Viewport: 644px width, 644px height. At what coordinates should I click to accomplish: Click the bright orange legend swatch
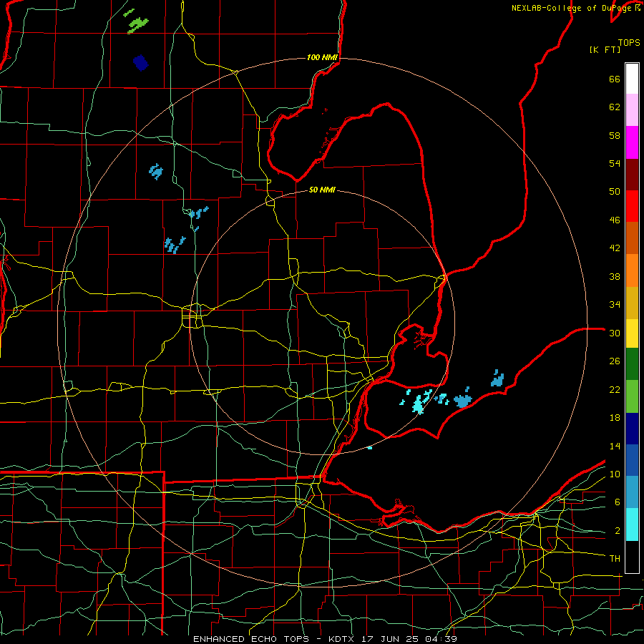pos(632,270)
